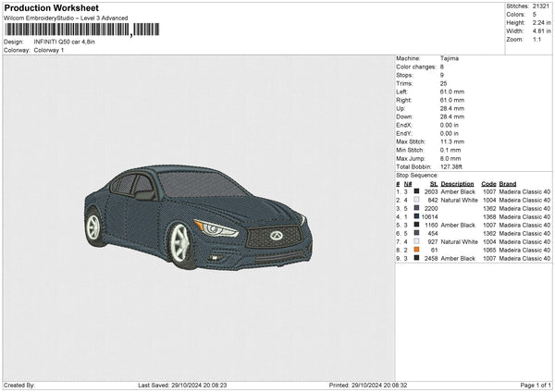
Task: Click 'Natural White' in stop row 2
Action: tap(459, 201)
